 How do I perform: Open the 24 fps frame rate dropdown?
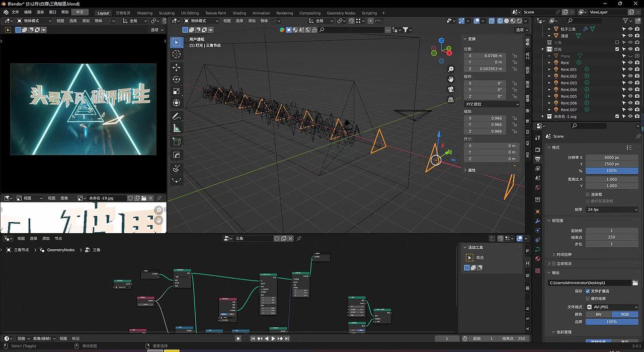[612, 209]
